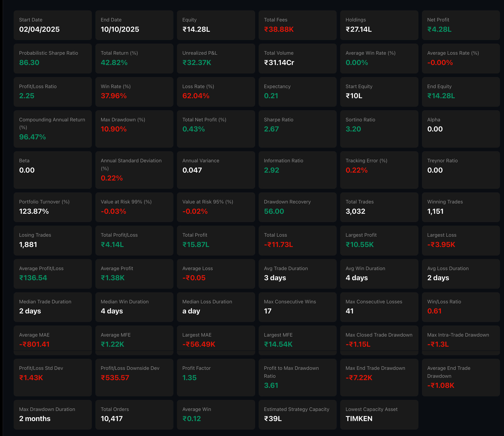Select the Net Profit metric card
The width and height of the screenshot is (504, 436).
(461, 25)
